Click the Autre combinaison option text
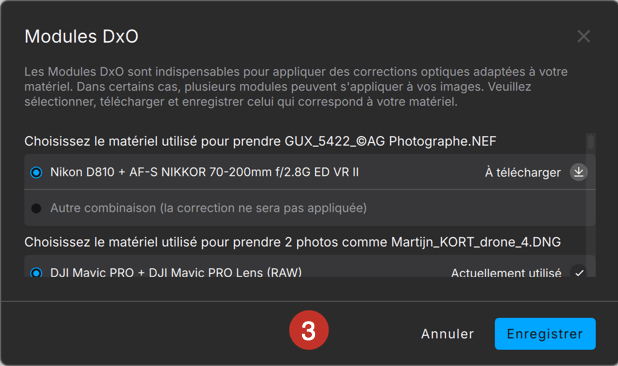The height and width of the screenshot is (366, 618). point(208,208)
